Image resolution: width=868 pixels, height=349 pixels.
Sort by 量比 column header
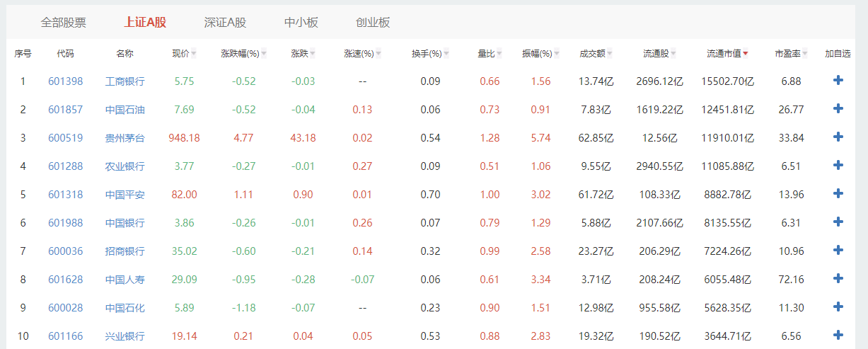[x=490, y=54]
